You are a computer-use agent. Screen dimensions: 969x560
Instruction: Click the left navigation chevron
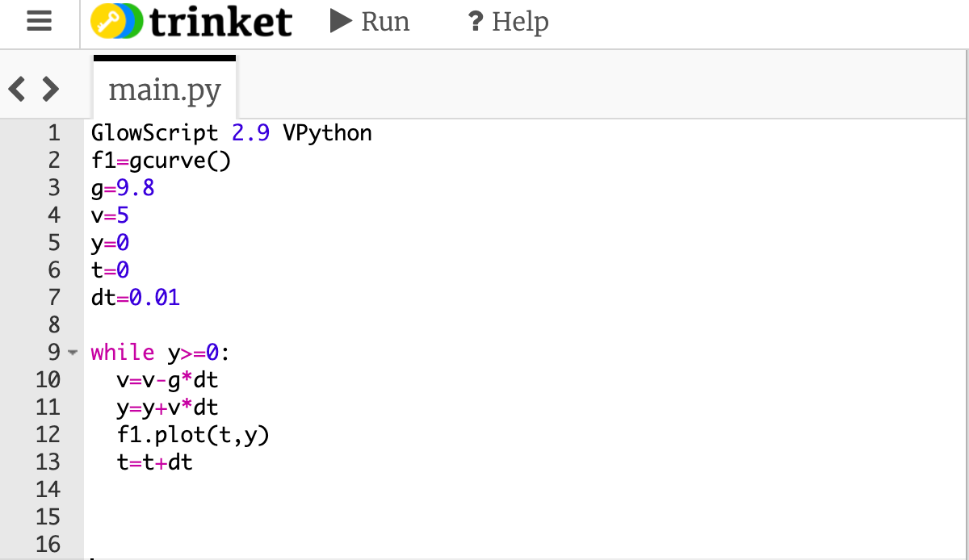click(15, 89)
